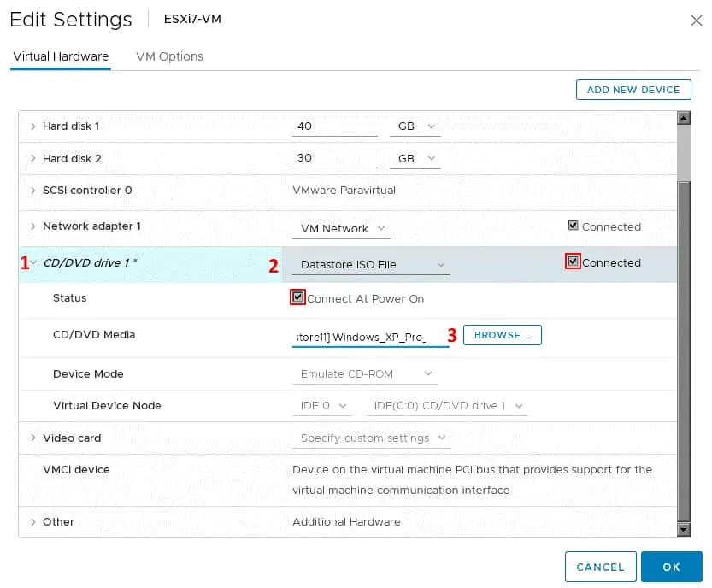Expand the Hard disk 2 row
Viewport: 712px width, 588px height.
[33, 159]
